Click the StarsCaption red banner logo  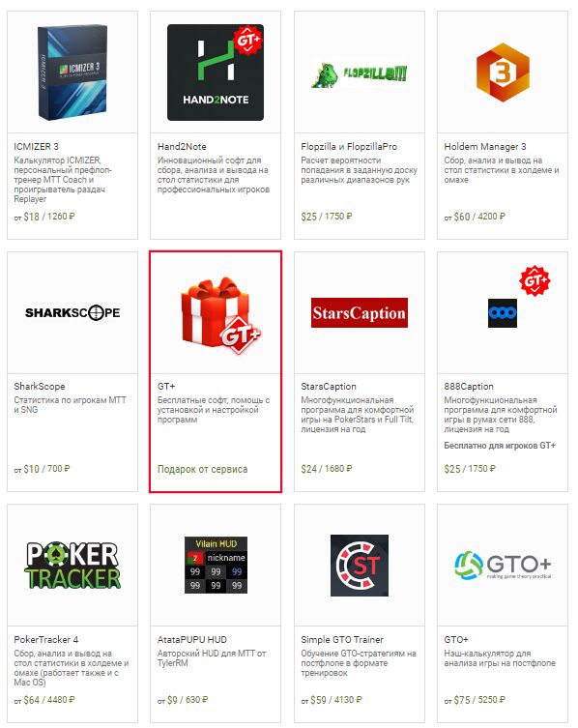point(360,313)
